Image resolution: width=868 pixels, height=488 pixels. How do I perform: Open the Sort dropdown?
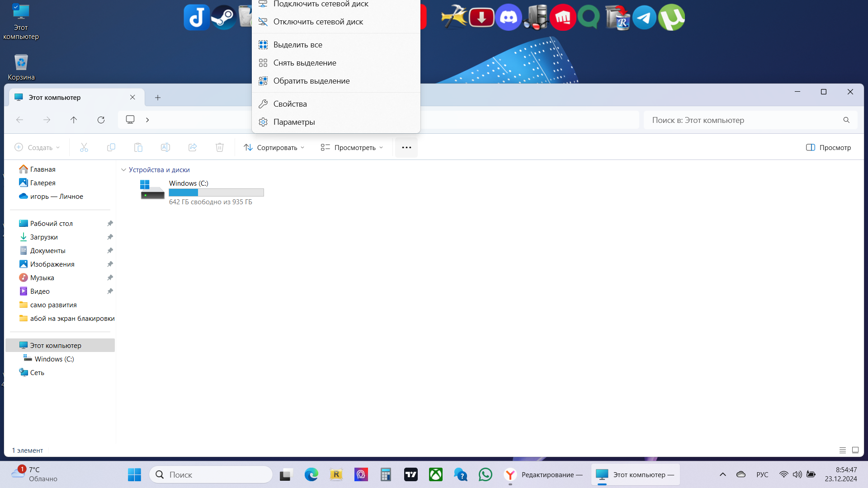point(274,147)
